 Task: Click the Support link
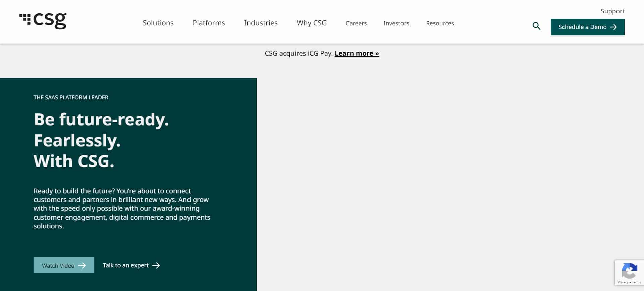tap(612, 11)
